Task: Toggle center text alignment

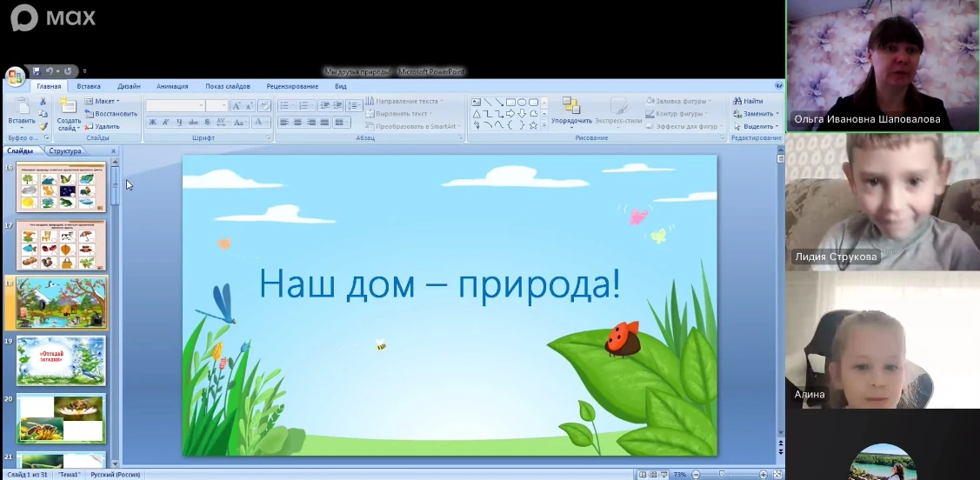Action: tap(297, 122)
